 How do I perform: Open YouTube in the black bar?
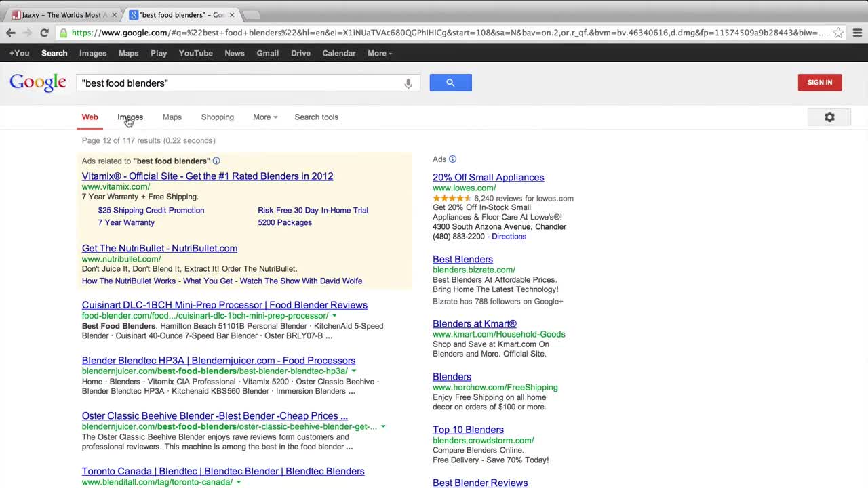click(x=196, y=53)
